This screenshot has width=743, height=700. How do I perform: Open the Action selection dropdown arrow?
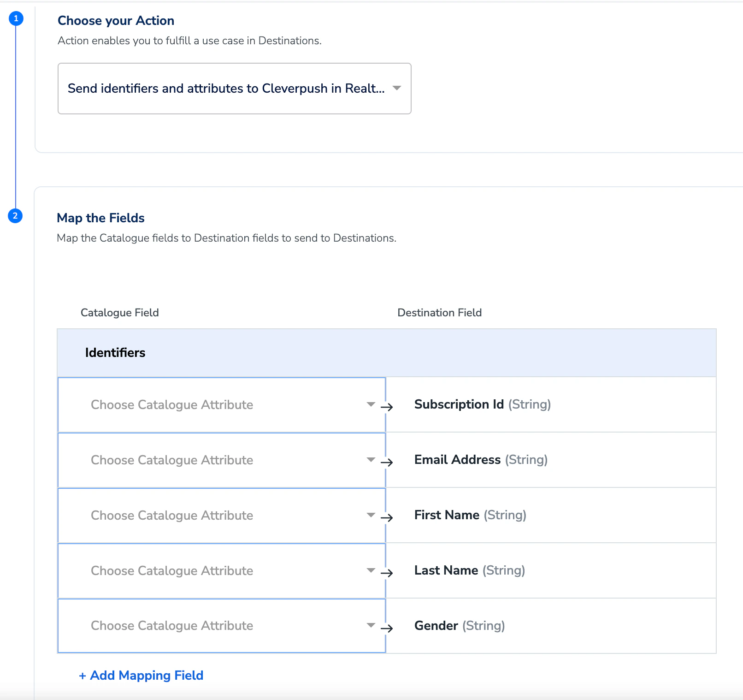(397, 88)
